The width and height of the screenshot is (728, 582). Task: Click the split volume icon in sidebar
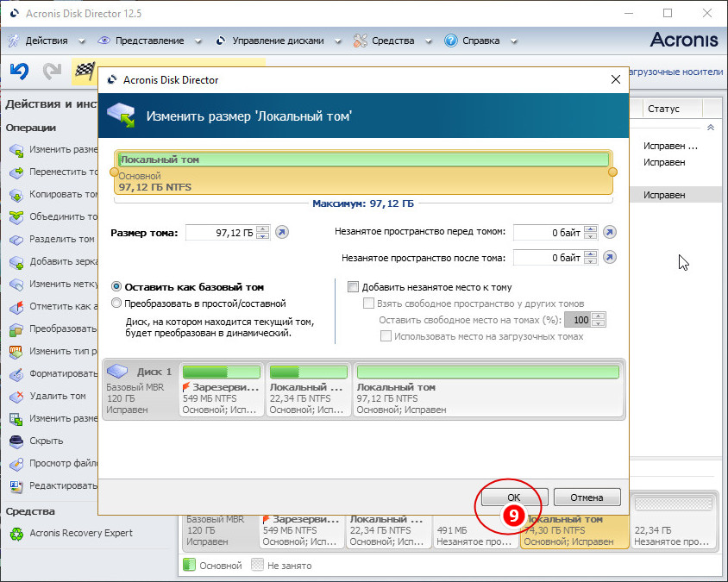16,240
